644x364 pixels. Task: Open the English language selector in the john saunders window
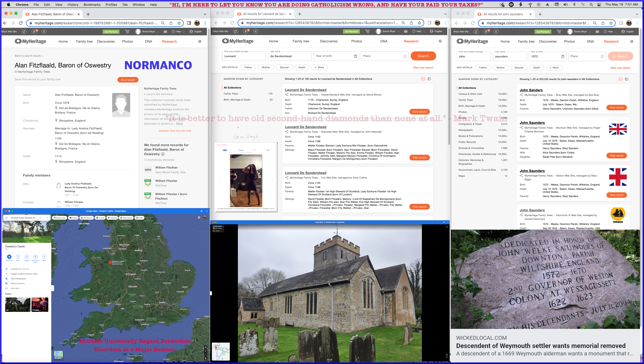coord(627,32)
